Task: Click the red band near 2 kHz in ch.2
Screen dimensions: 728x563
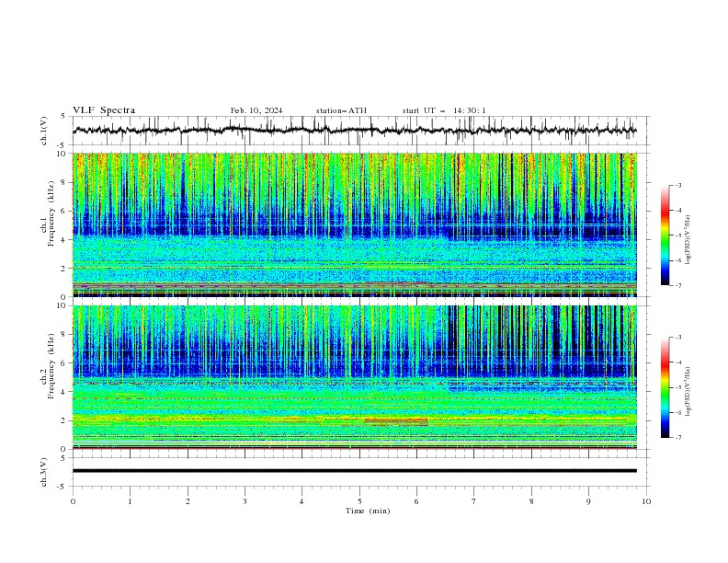Action: [x=396, y=420]
